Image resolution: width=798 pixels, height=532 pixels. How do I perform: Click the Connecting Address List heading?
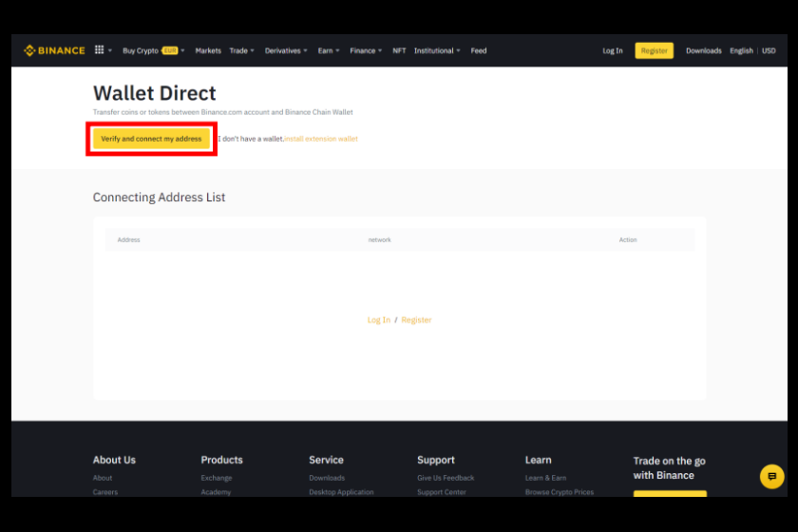coord(159,197)
